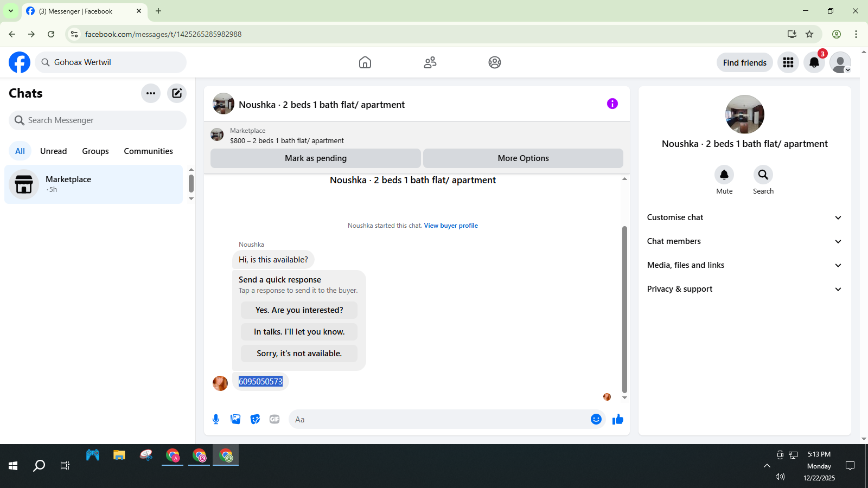Click Mark as pending button
Viewport: 868px width, 488px height.
pyautogui.click(x=316, y=158)
